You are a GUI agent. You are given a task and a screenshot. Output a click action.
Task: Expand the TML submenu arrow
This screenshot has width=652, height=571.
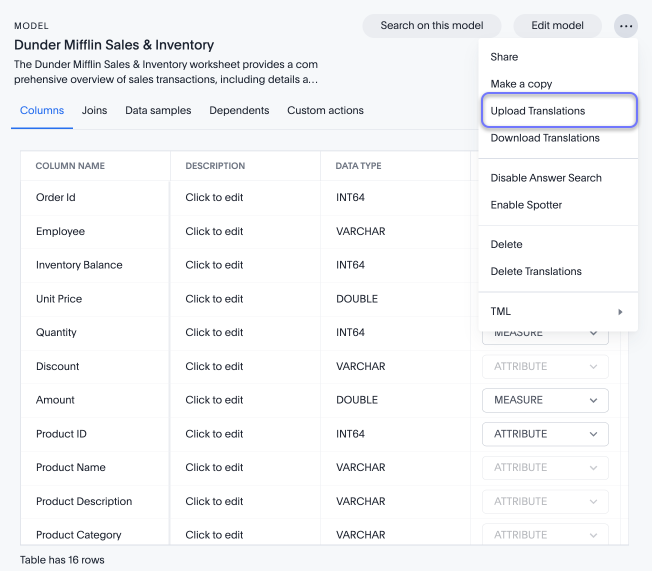tap(620, 312)
